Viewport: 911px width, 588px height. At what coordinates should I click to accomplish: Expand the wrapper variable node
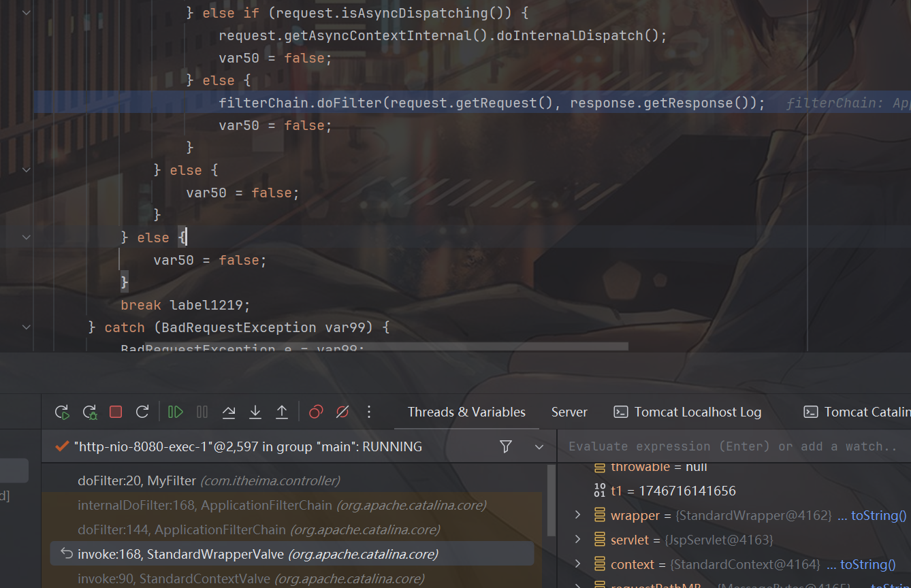(x=578, y=515)
